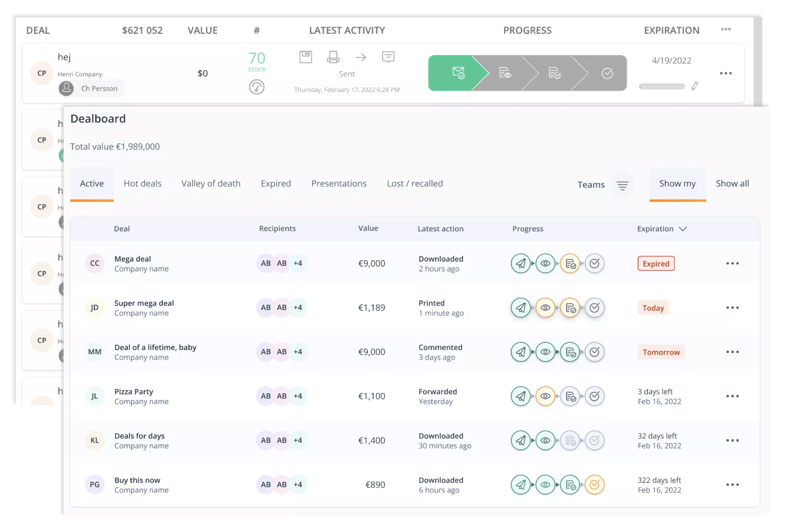Click the pencil edit icon under 4/19/2022

coord(695,86)
